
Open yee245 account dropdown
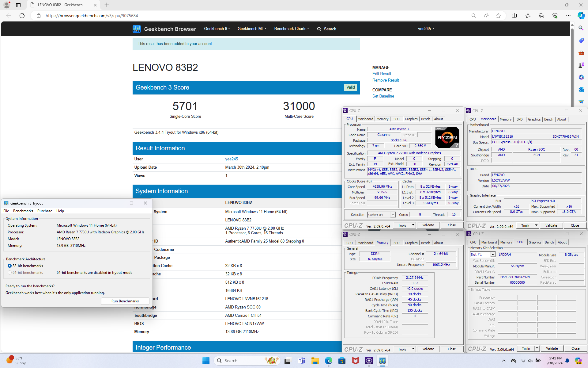pyautogui.click(x=426, y=29)
